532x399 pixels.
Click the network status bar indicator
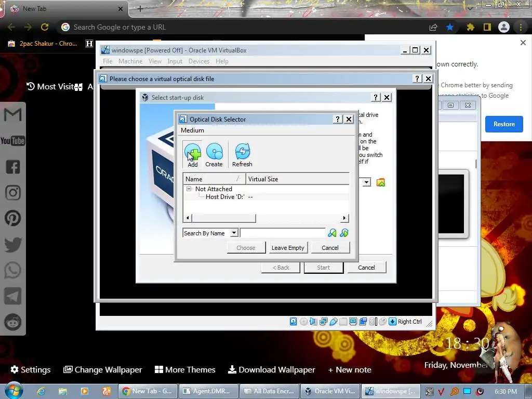(323, 321)
